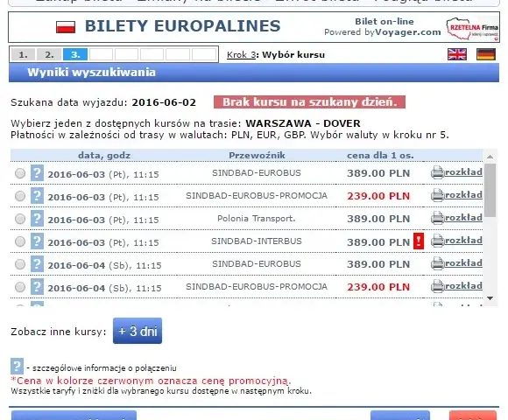The image size is (508, 420).
Task: Show courses with + 3 dni button
Action: 138,331
